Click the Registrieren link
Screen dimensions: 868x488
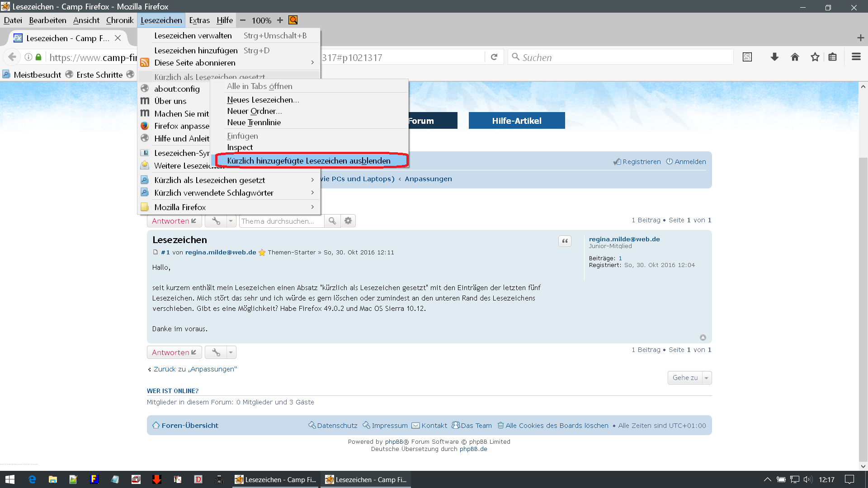pos(641,162)
